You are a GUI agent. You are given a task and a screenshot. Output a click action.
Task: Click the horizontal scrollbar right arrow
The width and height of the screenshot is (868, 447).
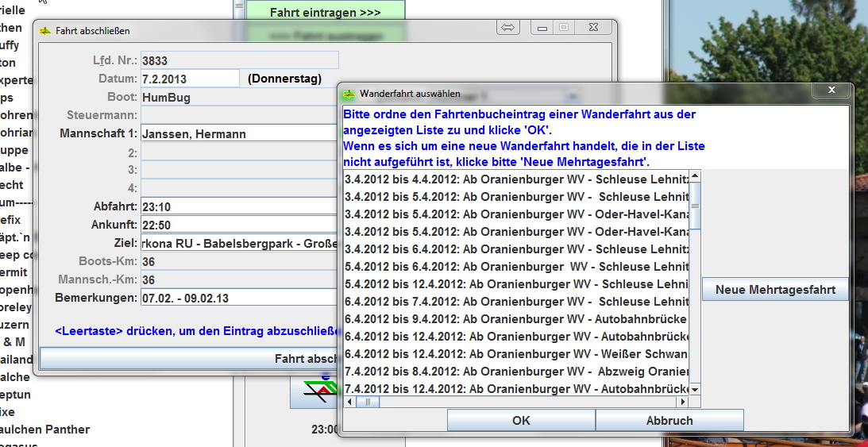[x=683, y=402]
